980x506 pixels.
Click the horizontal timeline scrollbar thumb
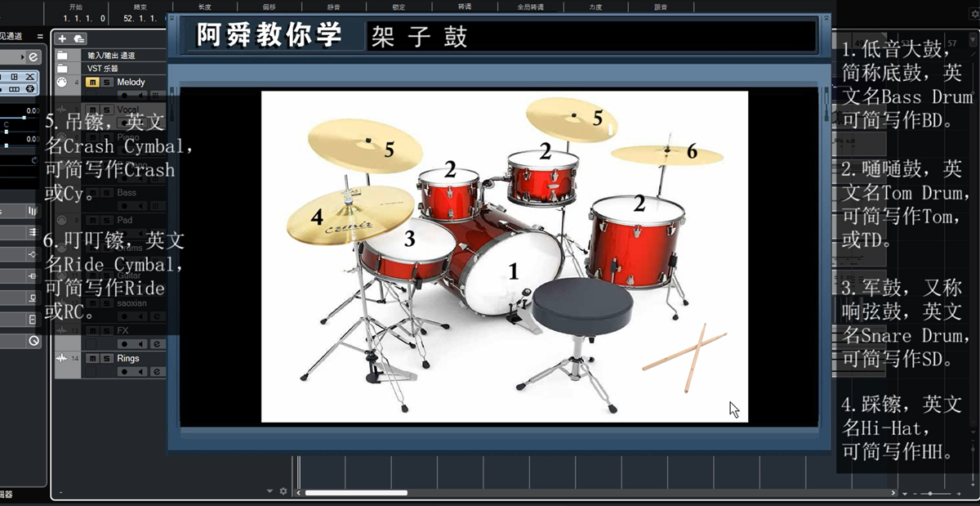pos(356,493)
